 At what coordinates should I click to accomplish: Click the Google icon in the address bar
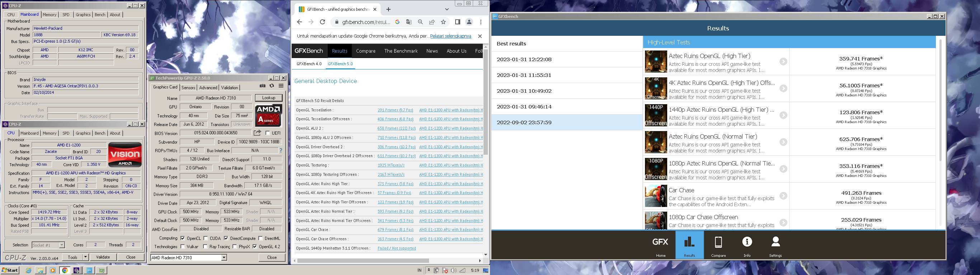397,22
